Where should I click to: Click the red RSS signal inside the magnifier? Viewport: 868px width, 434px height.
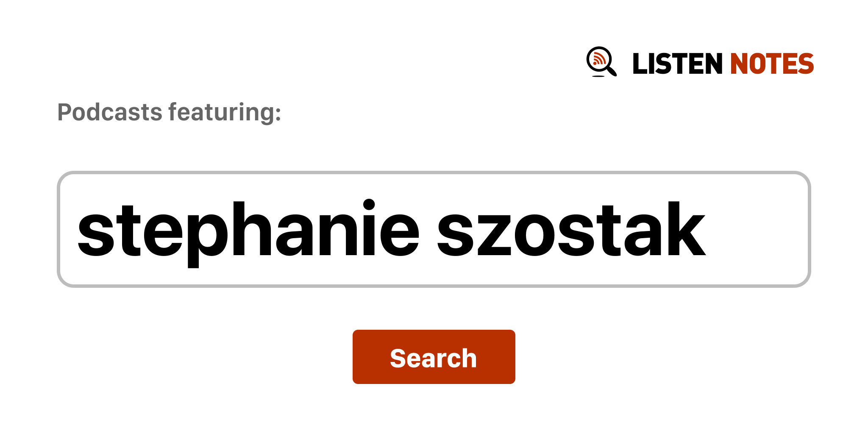point(598,59)
